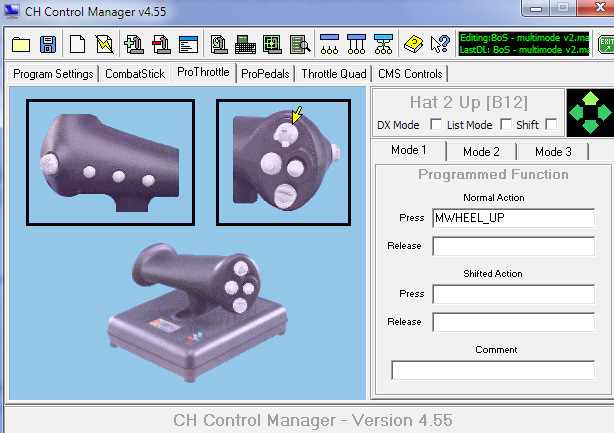Screen dimensions: 614x433
Task: Select the ProThrottle tab
Action: click(x=203, y=72)
